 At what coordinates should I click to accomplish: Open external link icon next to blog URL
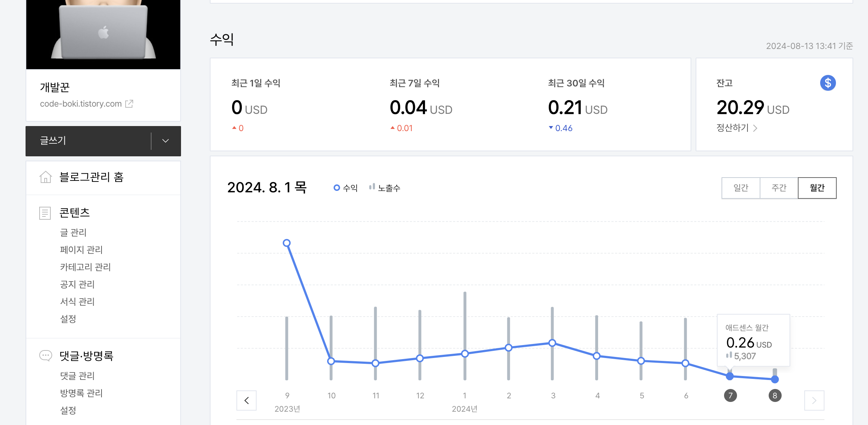(x=129, y=104)
